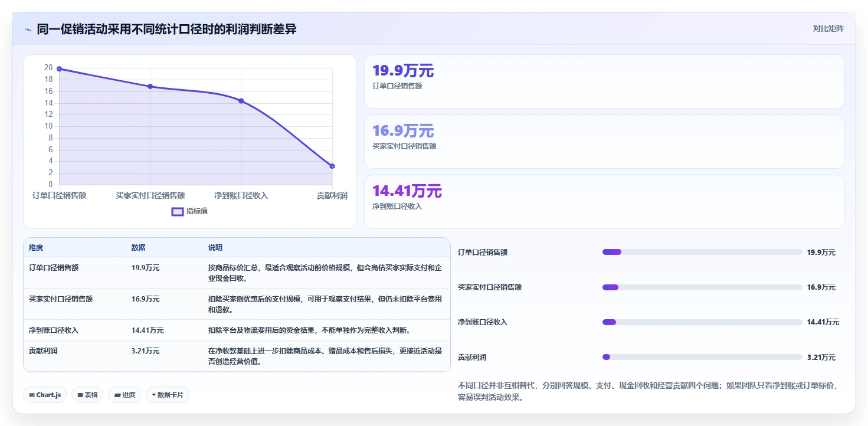The width and height of the screenshot is (868, 426).
Task: Click the 订单口径销售额 x-axis label on the chart
Action: click(x=59, y=195)
